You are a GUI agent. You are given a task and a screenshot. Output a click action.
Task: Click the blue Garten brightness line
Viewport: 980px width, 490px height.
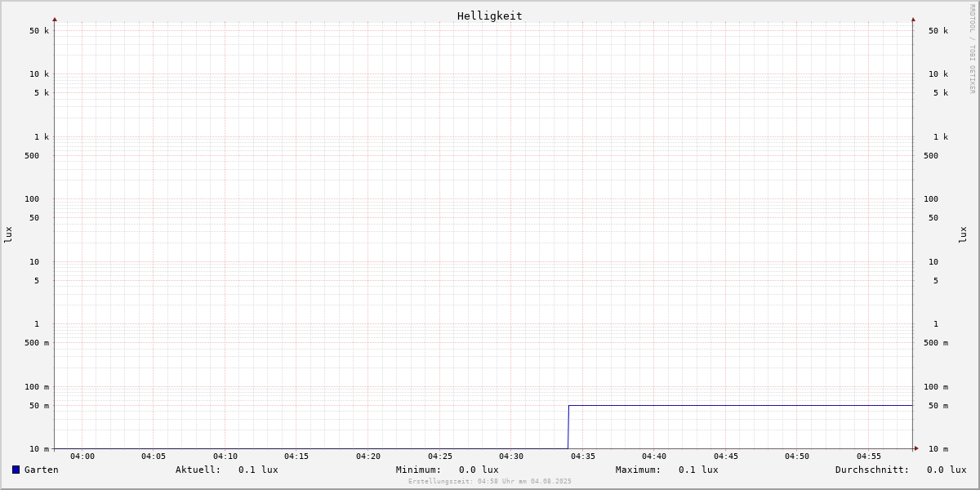[x=740, y=405]
